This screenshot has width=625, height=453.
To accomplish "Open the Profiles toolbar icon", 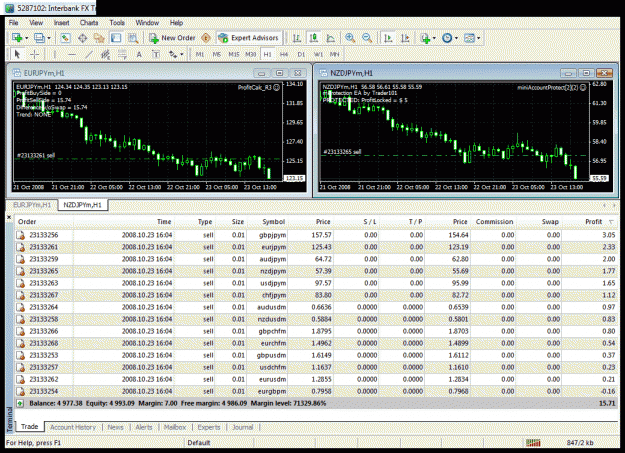I will (x=39, y=38).
